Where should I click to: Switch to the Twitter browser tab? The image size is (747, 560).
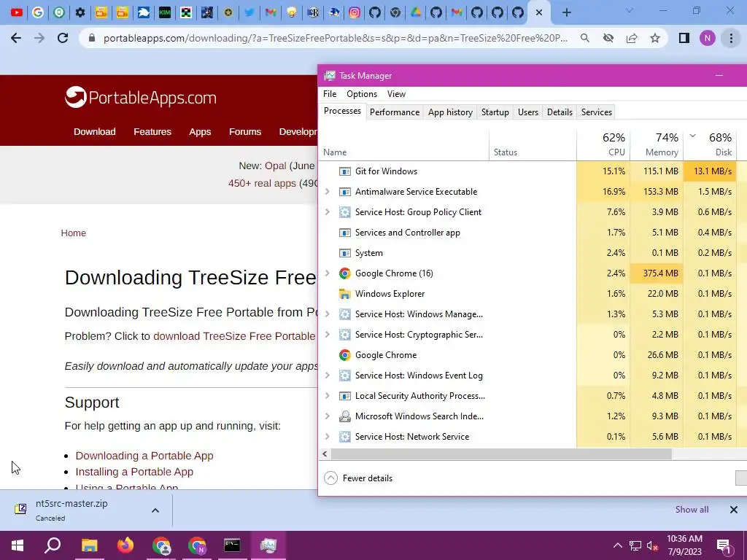tap(249, 12)
